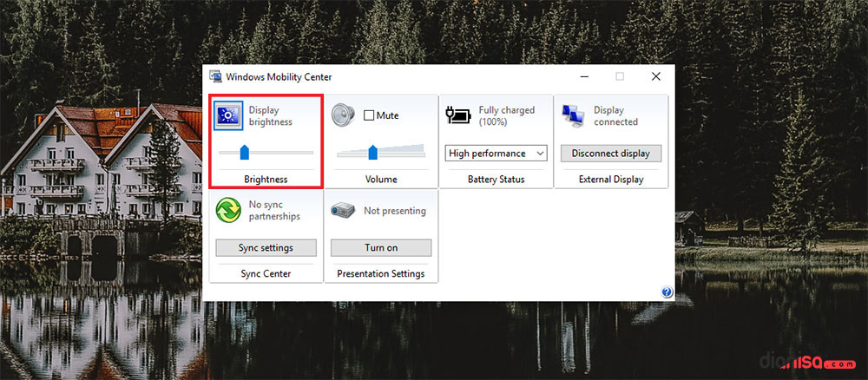Click the External Display monitors icon

pos(573,115)
